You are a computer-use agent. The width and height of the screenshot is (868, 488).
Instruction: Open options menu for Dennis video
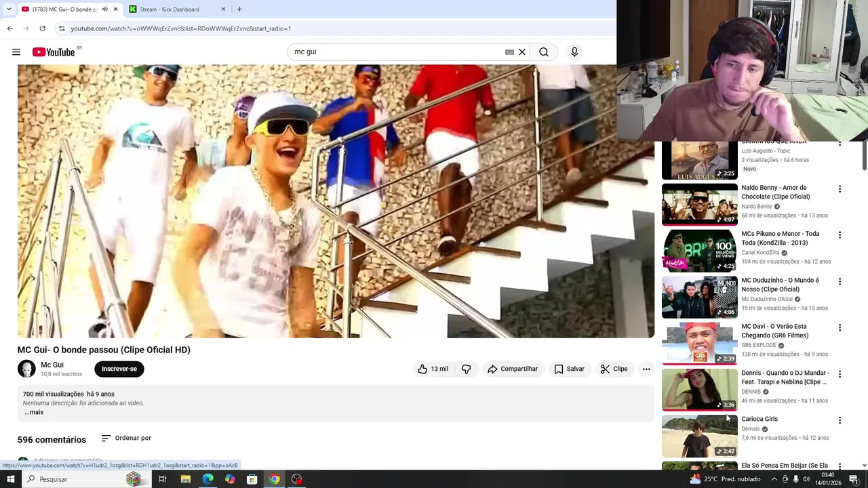(840, 374)
